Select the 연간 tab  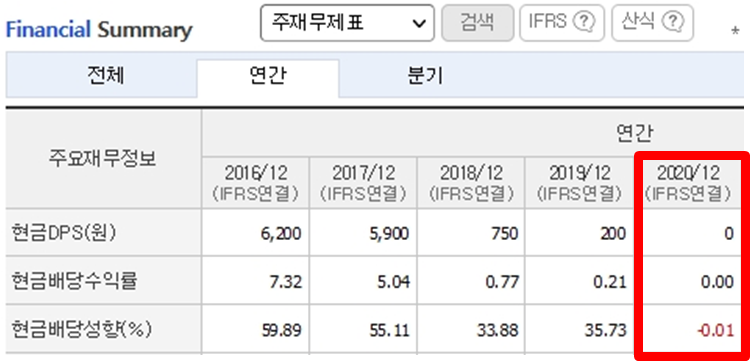(x=268, y=76)
